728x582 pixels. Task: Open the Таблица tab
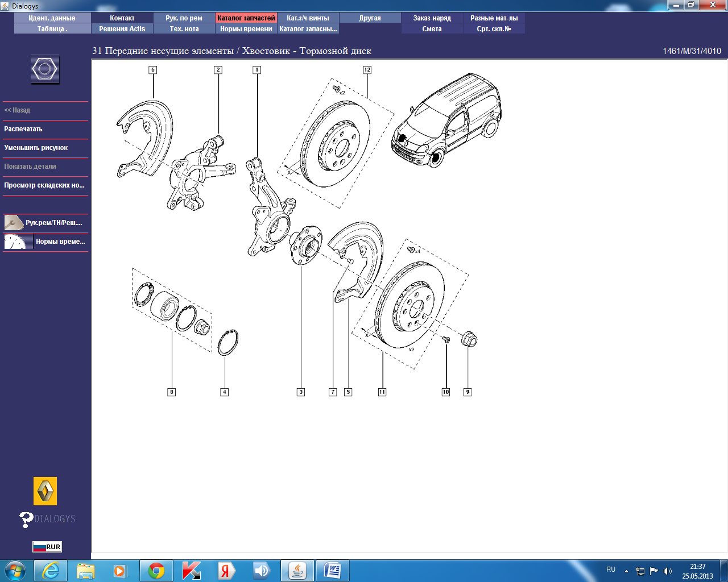pos(52,29)
